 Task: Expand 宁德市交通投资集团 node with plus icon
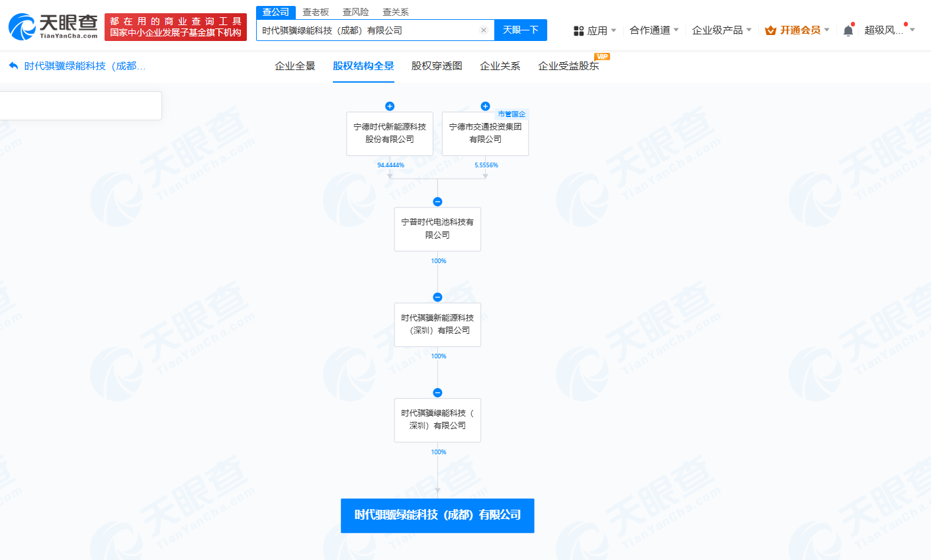point(485,106)
